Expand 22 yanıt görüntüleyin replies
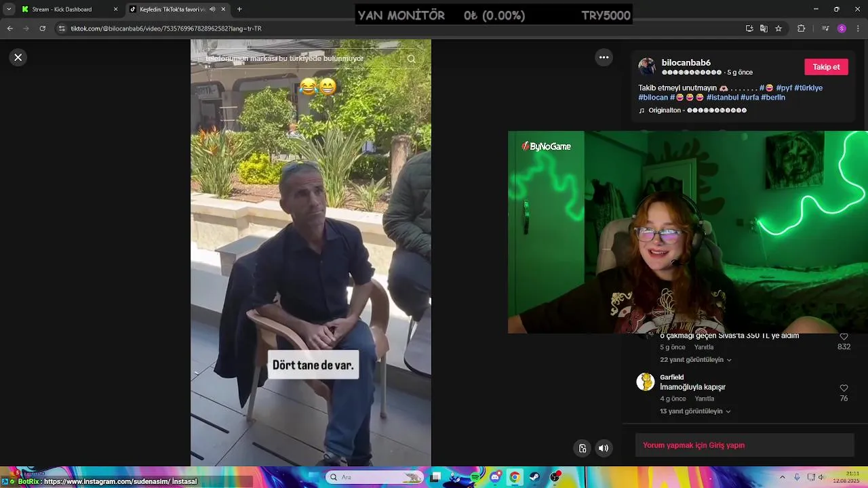868x488 pixels. pos(696,360)
